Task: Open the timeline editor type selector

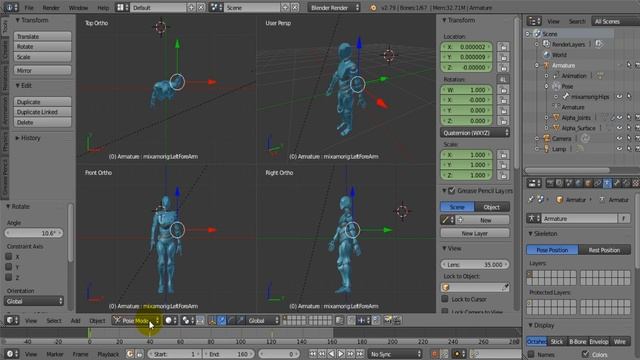Action: 11,354
